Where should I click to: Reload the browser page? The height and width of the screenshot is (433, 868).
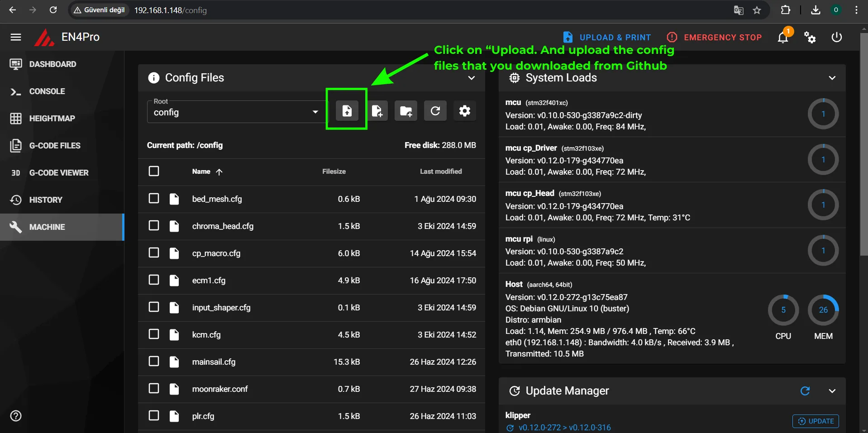tap(53, 10)
